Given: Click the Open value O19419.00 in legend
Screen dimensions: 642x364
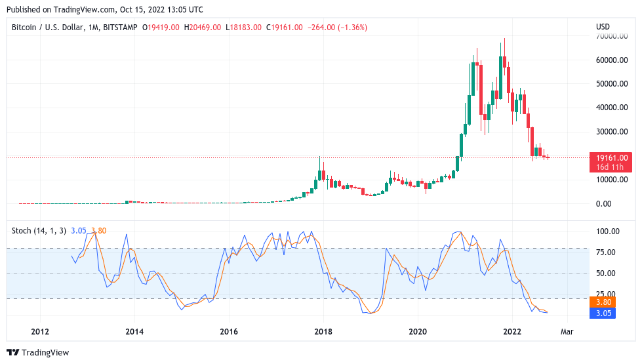Looking at the screenshot, I should tap(161, 28).
